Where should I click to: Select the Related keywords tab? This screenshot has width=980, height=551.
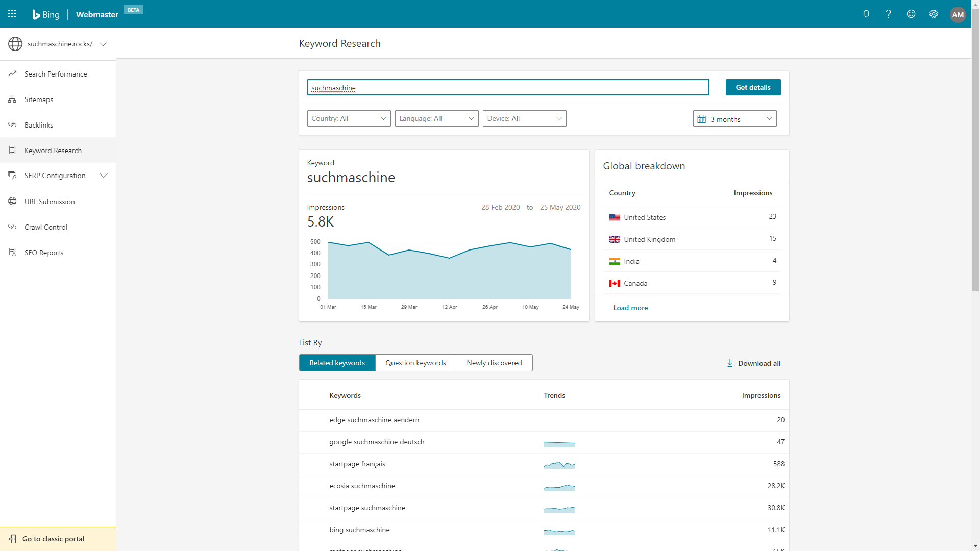(x=337, y=363)
